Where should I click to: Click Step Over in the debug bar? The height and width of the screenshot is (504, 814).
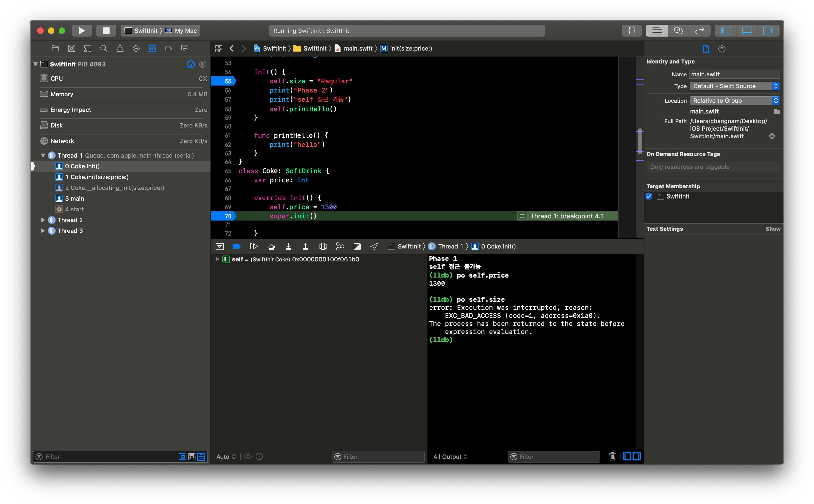coord(271,246)
